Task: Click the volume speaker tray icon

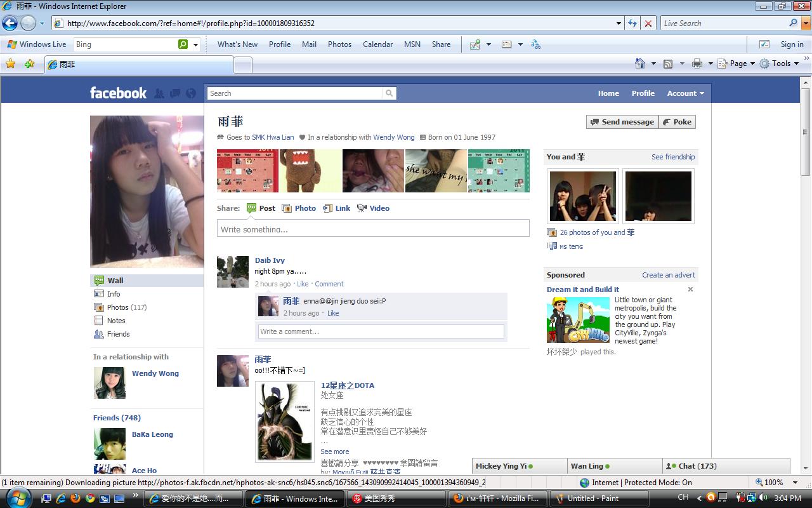Action: (x=763, y=498)
